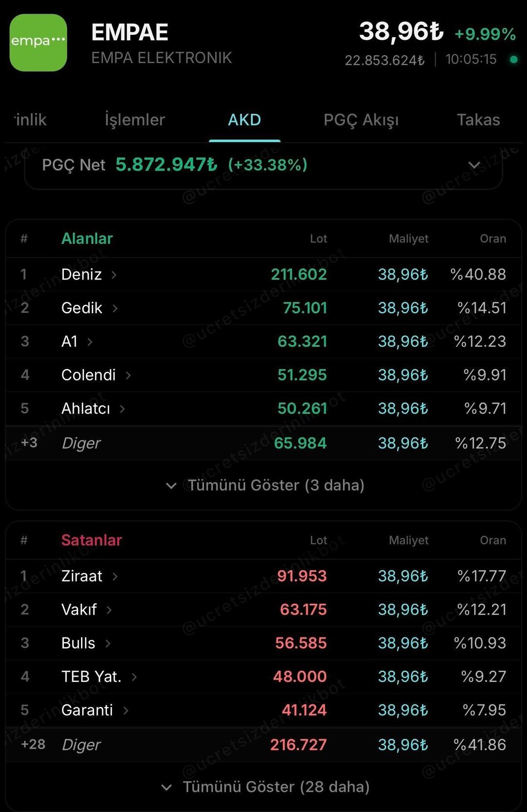Open Ahlatcı broker row
The width and height of the screenshot is (527, 812).
coord(86,409)
